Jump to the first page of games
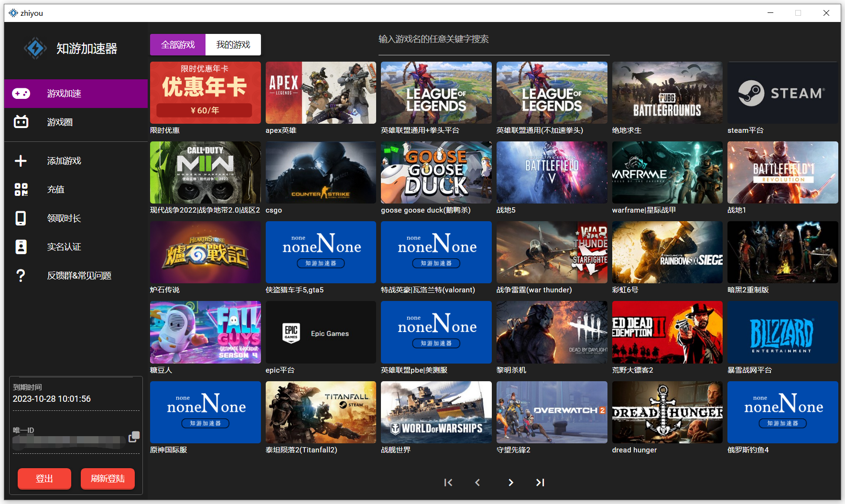 448,483
